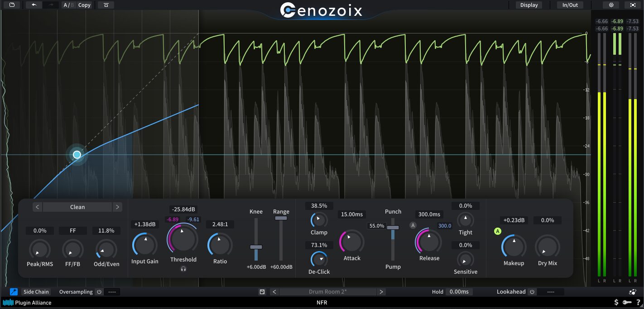
Task: Open the Lookahead value dropdown
Action: [551, 292]
